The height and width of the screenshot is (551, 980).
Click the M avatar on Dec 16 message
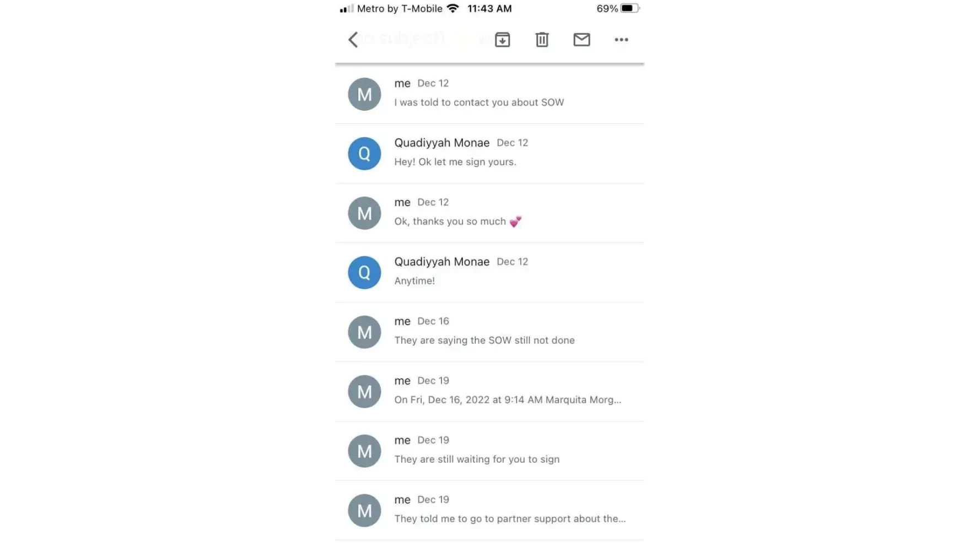(x=364, y=332)
